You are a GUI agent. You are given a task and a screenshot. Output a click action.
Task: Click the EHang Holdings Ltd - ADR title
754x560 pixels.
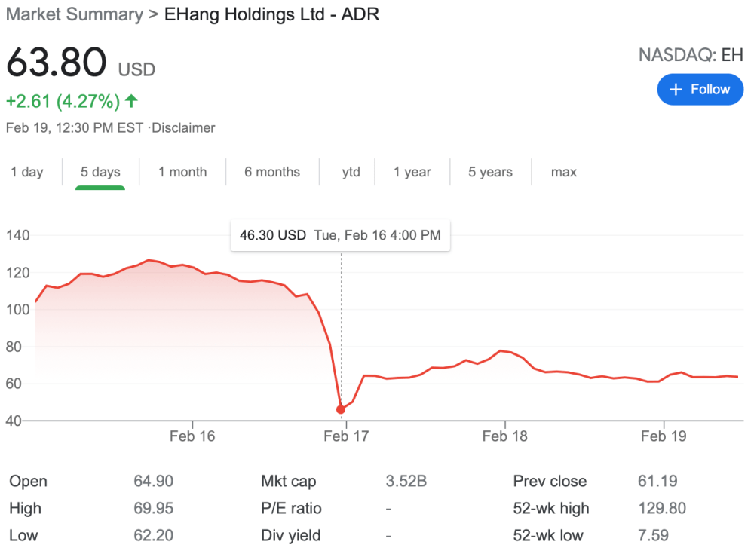(271, 14)
